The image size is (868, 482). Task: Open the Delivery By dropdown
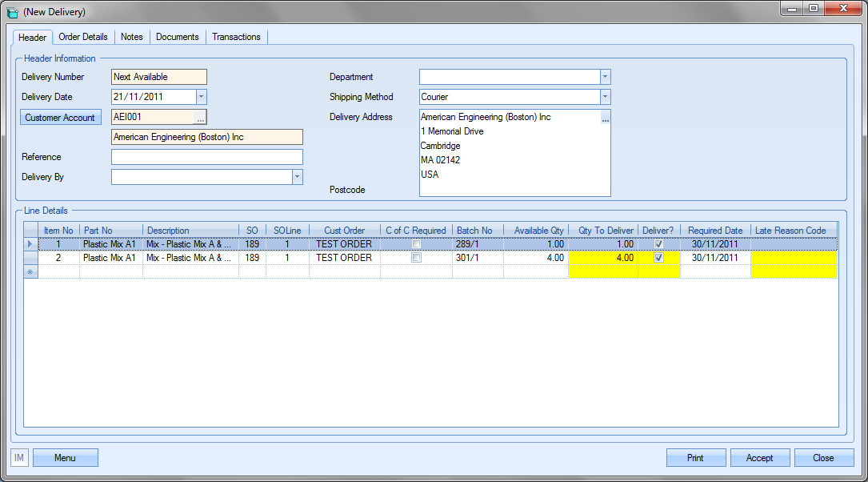pos(297,177)
